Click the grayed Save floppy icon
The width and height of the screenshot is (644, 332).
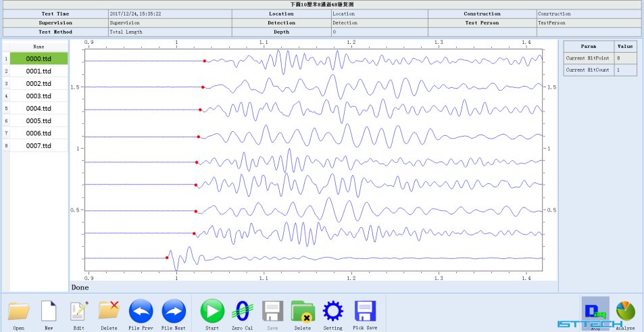tap(272, 311)
